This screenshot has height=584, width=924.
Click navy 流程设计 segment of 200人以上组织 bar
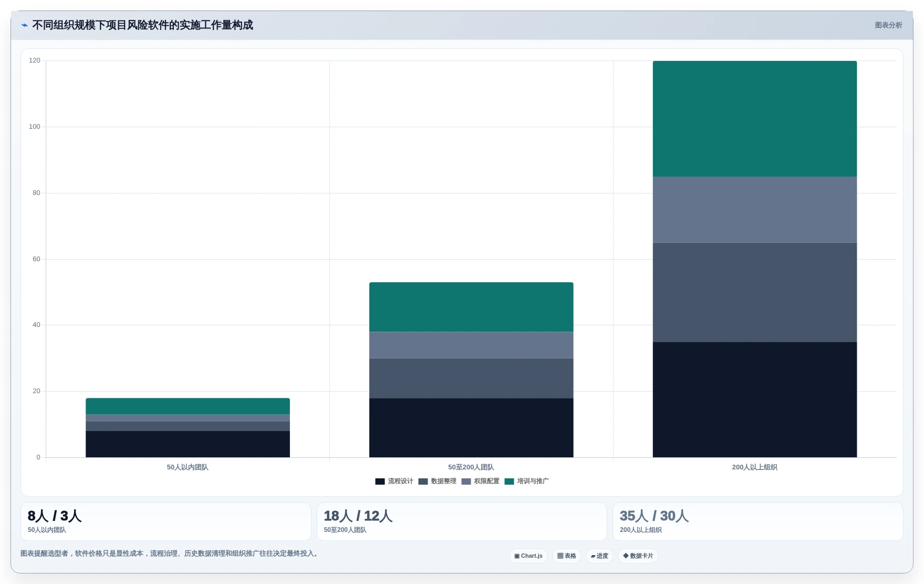coord(755,399)
